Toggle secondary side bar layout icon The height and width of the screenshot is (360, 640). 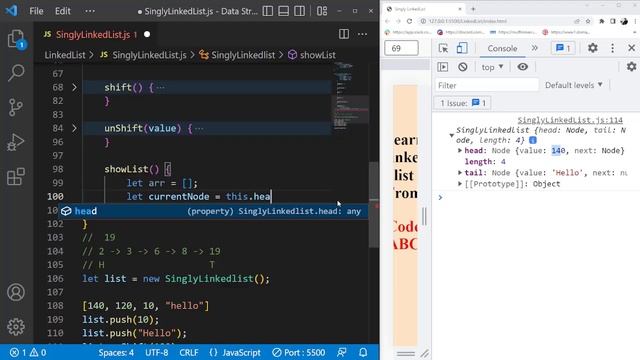[x=299, y=11]
